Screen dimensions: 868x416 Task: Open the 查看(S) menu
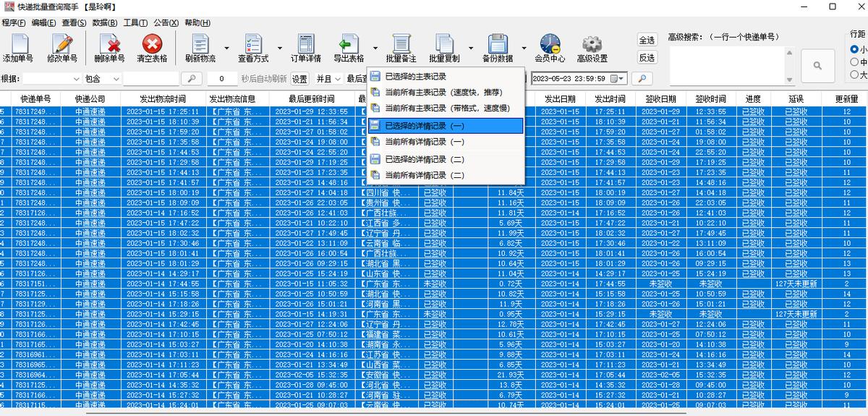(x=75, y=22)
